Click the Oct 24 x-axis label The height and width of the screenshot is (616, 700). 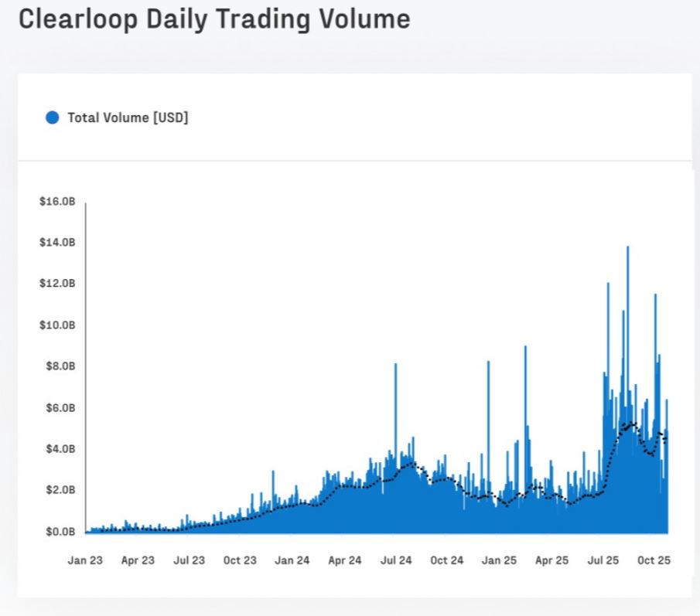[x=447, y=560]
